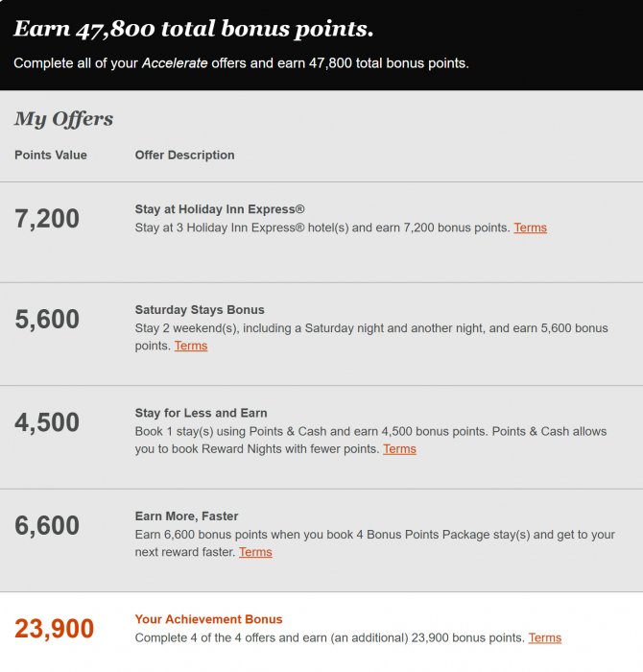Open Terms link for Holiday Inn Express offer
Viewport: 643px width, 672px height.
[530, 228]
